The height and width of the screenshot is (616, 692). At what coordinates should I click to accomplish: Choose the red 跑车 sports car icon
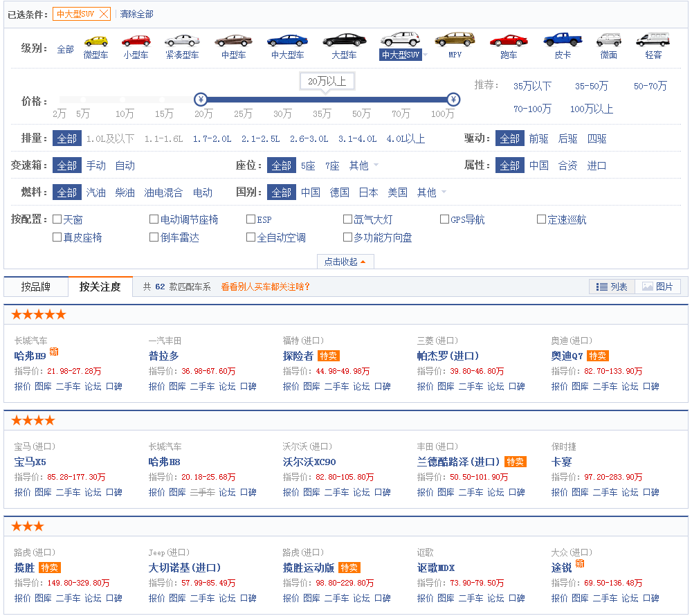509,41
